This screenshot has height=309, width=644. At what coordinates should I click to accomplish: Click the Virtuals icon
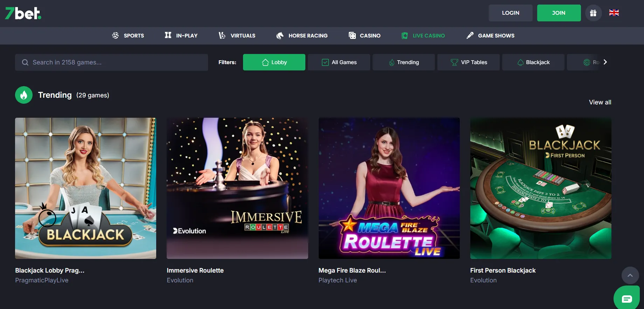[222, 35]
